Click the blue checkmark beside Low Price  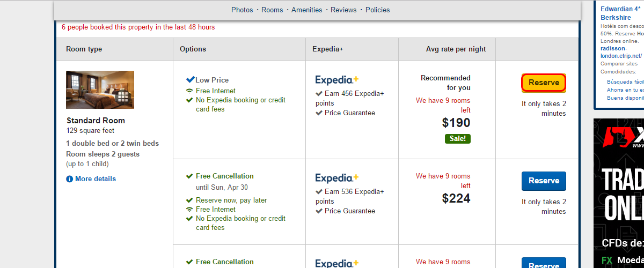pos(190,80)
